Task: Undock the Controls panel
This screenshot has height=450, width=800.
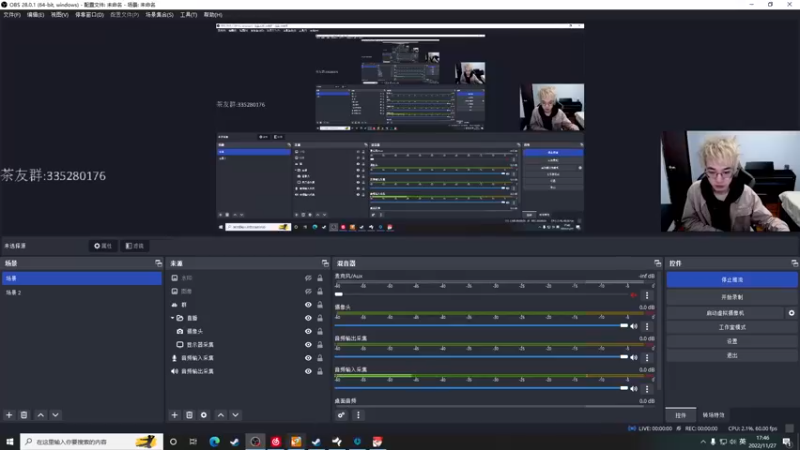Action: click(794, 263)
